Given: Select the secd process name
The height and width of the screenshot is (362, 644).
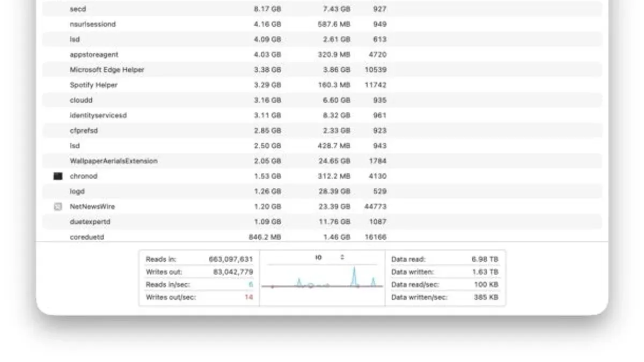Looking at the screenshot, I should click(78, 9).
